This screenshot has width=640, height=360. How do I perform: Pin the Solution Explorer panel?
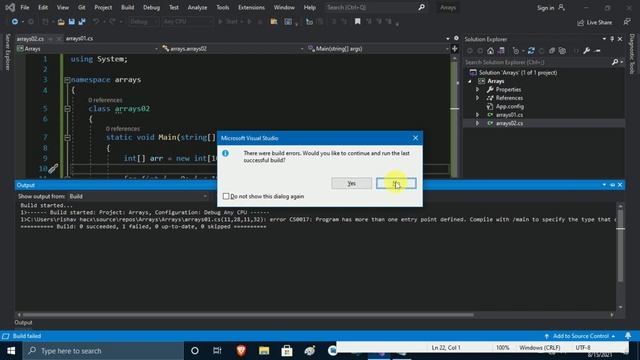coord(612,39)
